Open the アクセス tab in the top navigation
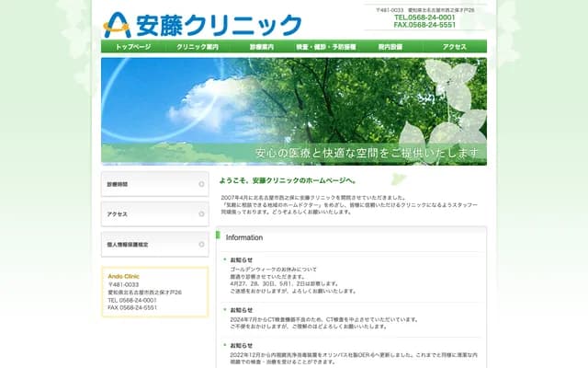This screenshot has width=588, height=368. tap(455, 46)
